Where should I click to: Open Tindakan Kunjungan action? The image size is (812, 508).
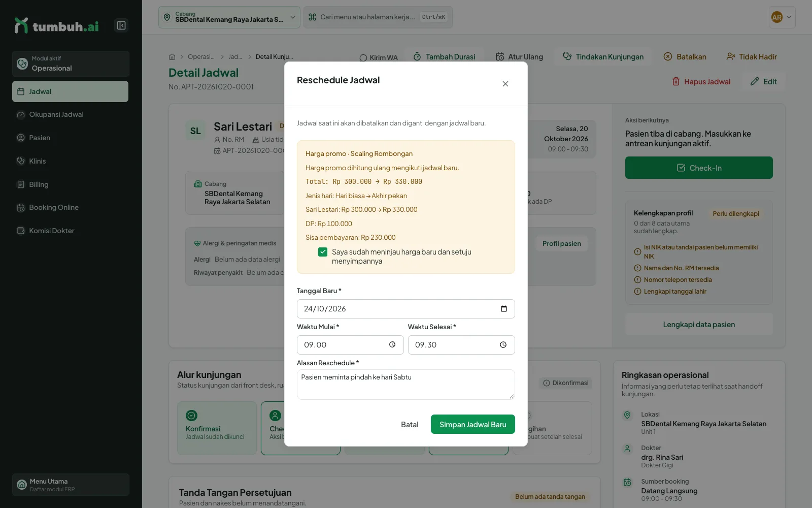pyautogui.click(x=603, y=57)
